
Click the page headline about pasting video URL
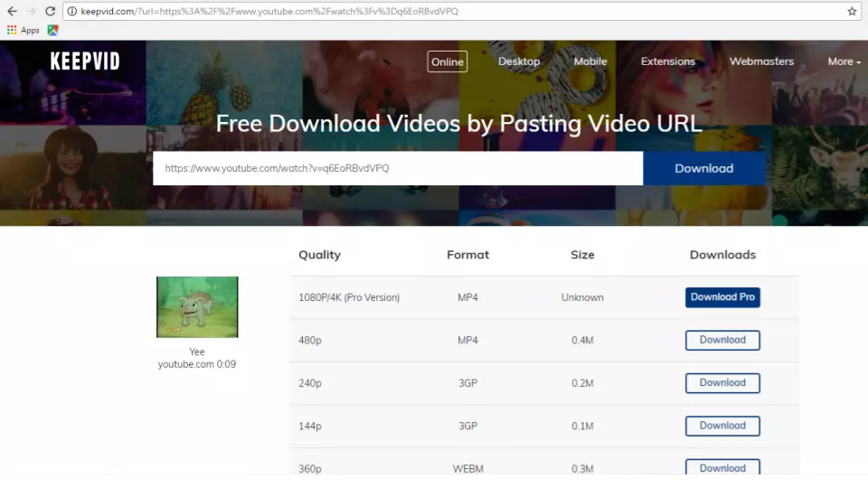click(459, 124)
